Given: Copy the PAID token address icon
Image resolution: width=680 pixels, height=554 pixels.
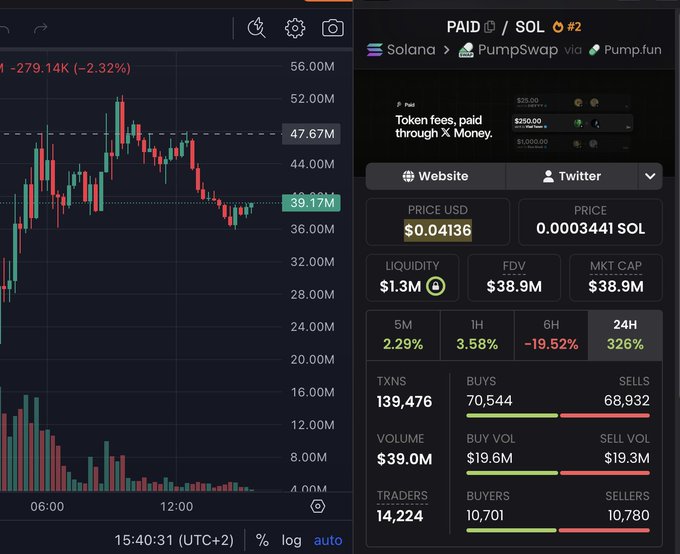Looking at the screenshot, I should tap(489, 27).
